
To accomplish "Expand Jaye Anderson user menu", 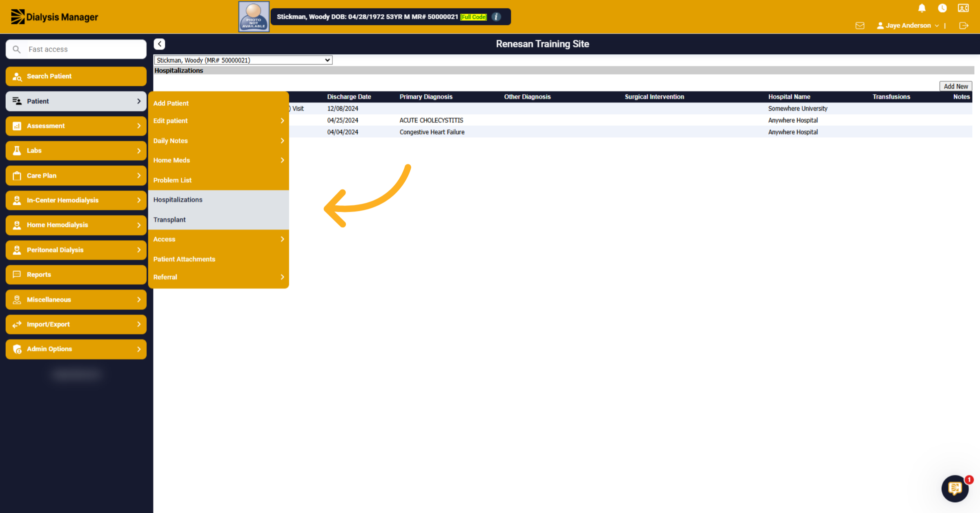I will point(907,25).
